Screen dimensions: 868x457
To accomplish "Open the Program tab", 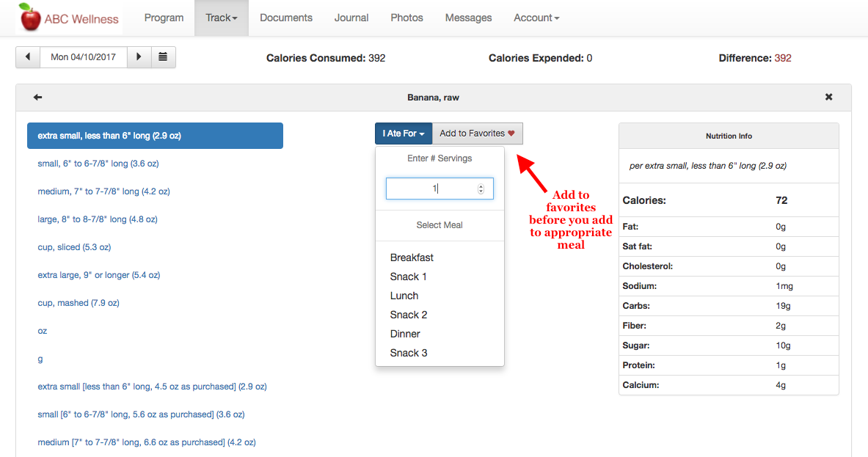I will pos(164,18).
